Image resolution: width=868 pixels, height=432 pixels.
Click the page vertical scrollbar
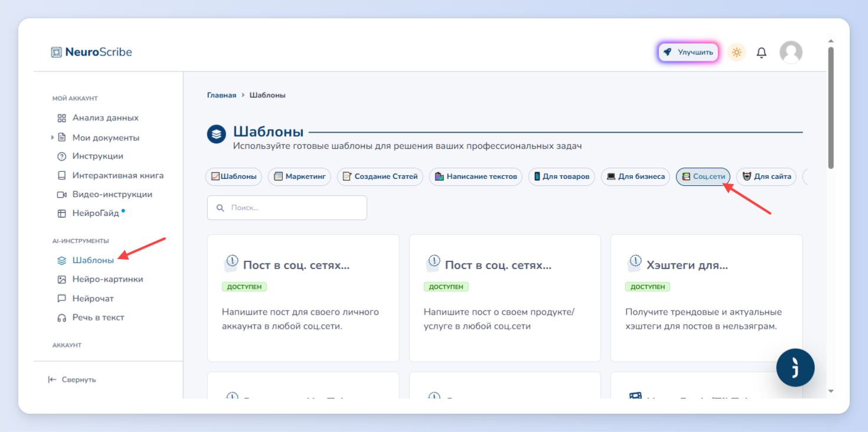click(831, 108)
